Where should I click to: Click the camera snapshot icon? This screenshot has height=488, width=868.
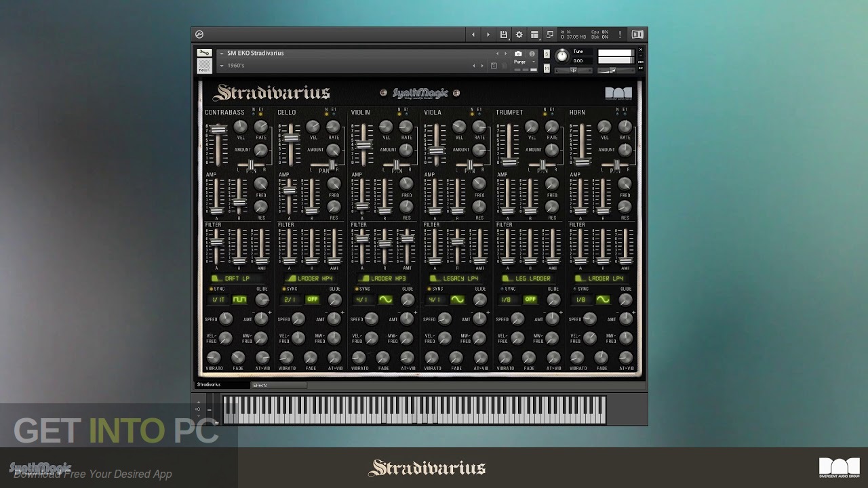pyautogui.click(x=519, y=54)
